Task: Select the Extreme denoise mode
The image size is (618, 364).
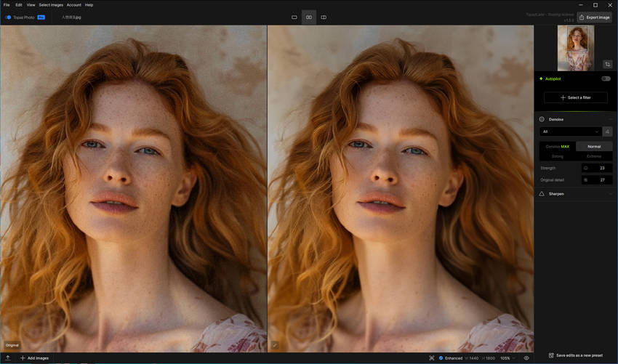Action: (594, 156)
